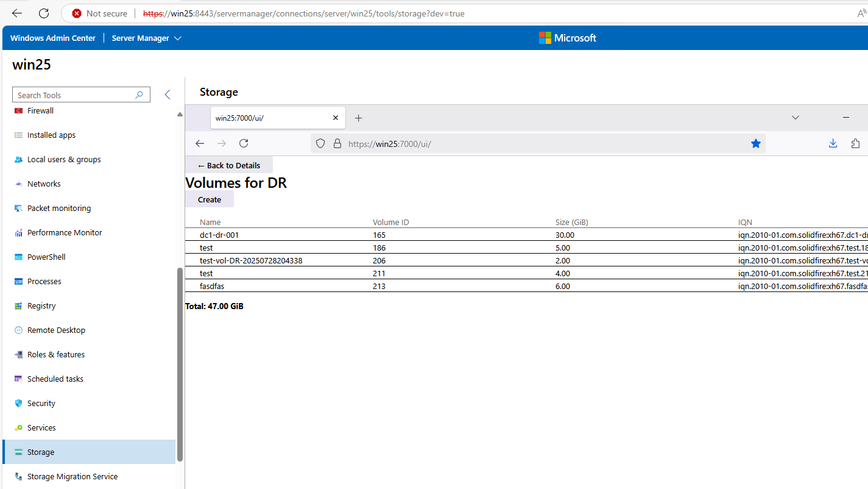Click the win25 server name heading
Screen dimensions: 868x489
pyautogui.click(x=32, y=64)
